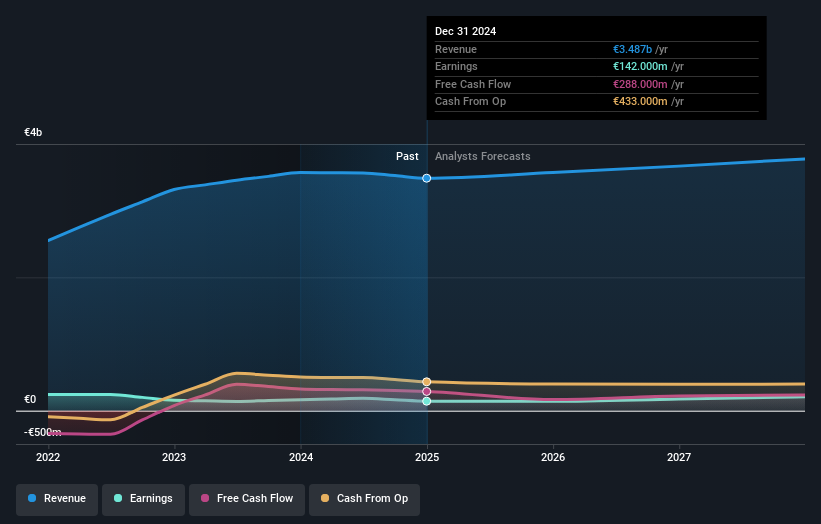Click the €0 y-axis label
Viewport: 821px width, 524px height.
tap(30, 399)
